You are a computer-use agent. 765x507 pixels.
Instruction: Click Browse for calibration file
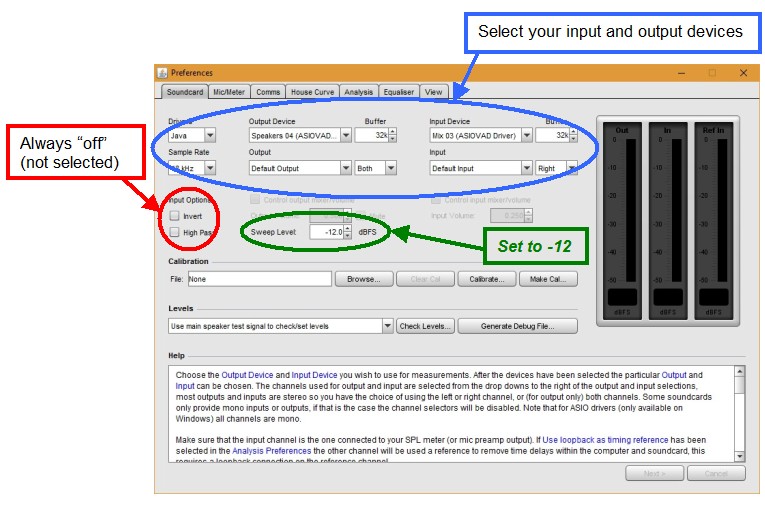(x=362, y=280)
